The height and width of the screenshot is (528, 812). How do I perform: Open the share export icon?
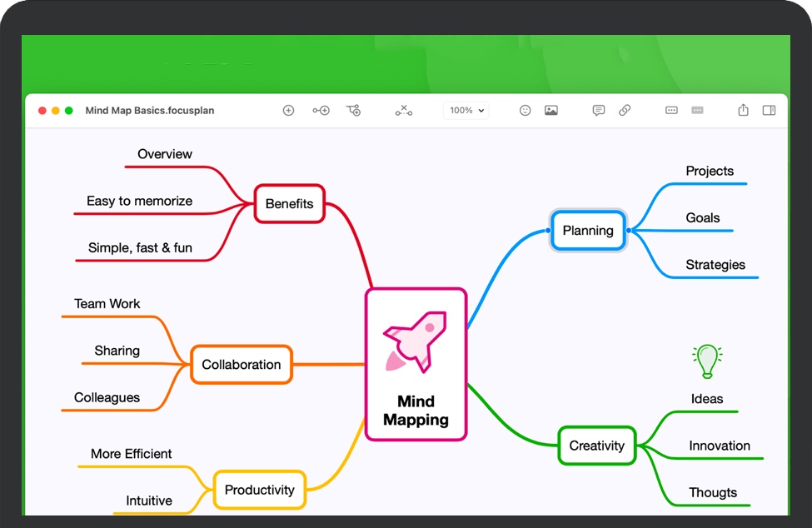point(743,110)
